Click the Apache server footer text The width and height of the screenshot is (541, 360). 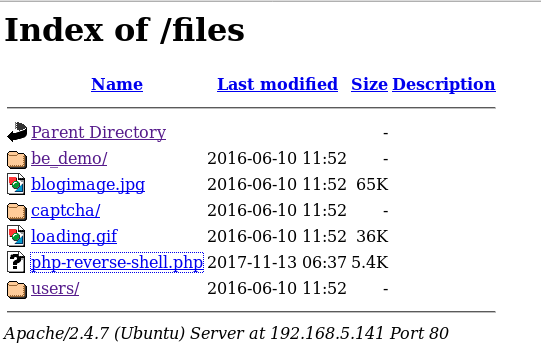pos(226,333)
